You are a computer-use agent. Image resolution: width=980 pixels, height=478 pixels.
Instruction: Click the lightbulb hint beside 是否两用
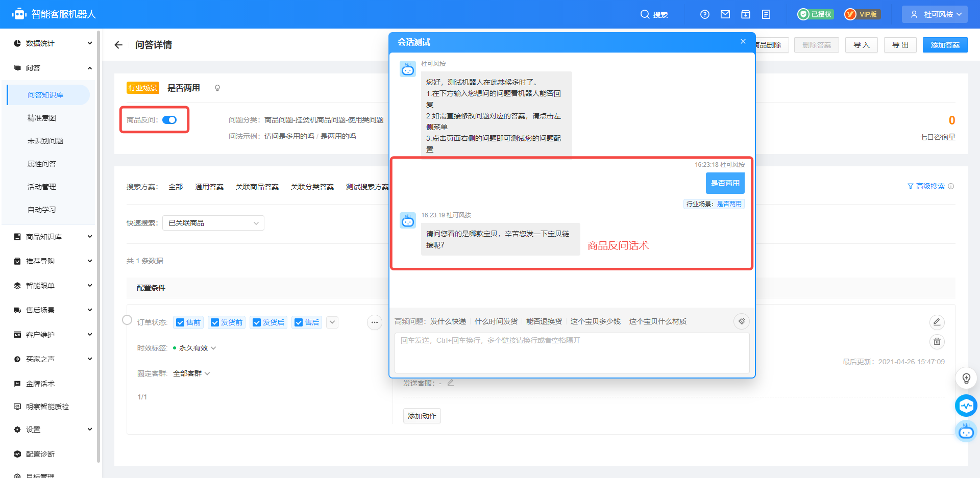(217, 88)
